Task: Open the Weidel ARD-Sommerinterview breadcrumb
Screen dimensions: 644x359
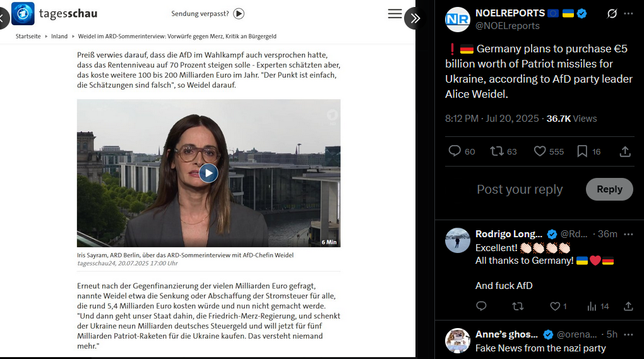Action: click(x=177, y=36)
